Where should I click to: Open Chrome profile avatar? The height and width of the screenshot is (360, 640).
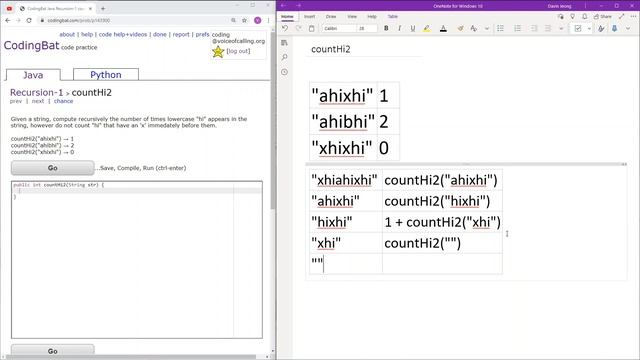[258, 20]
